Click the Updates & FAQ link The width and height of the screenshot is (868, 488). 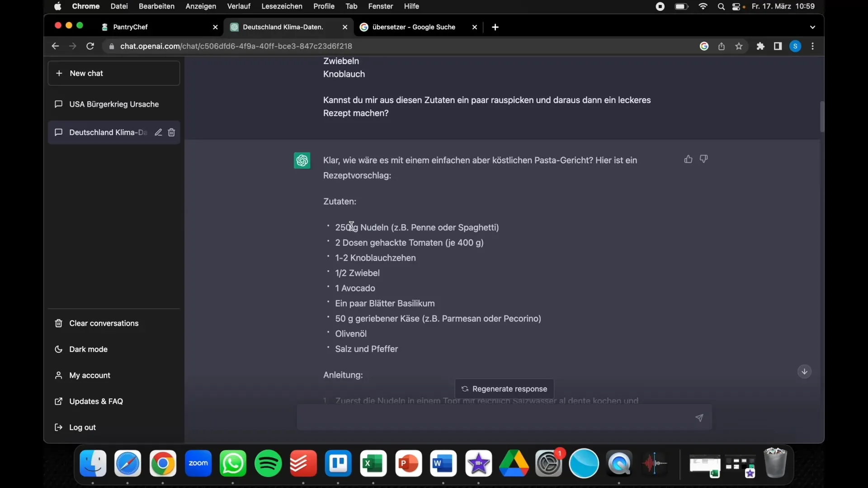point(96,401)
